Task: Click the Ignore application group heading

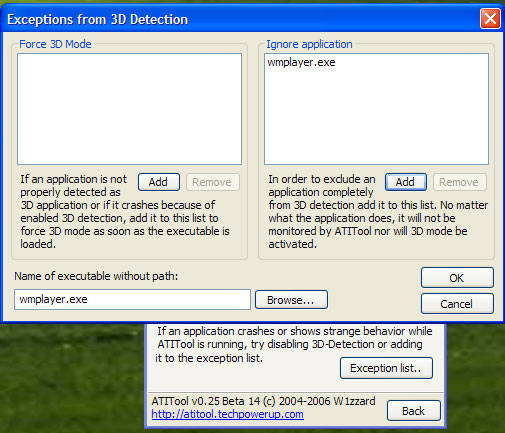Action: (309, 44)
